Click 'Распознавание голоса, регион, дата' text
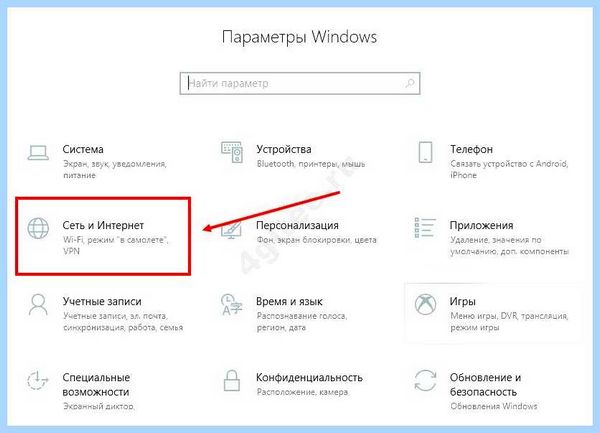This screenshot has width=600, height=433. pos(302,322)
